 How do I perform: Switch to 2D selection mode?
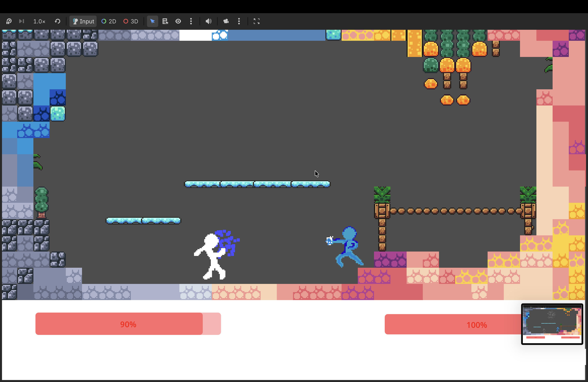tap(109, 21)
